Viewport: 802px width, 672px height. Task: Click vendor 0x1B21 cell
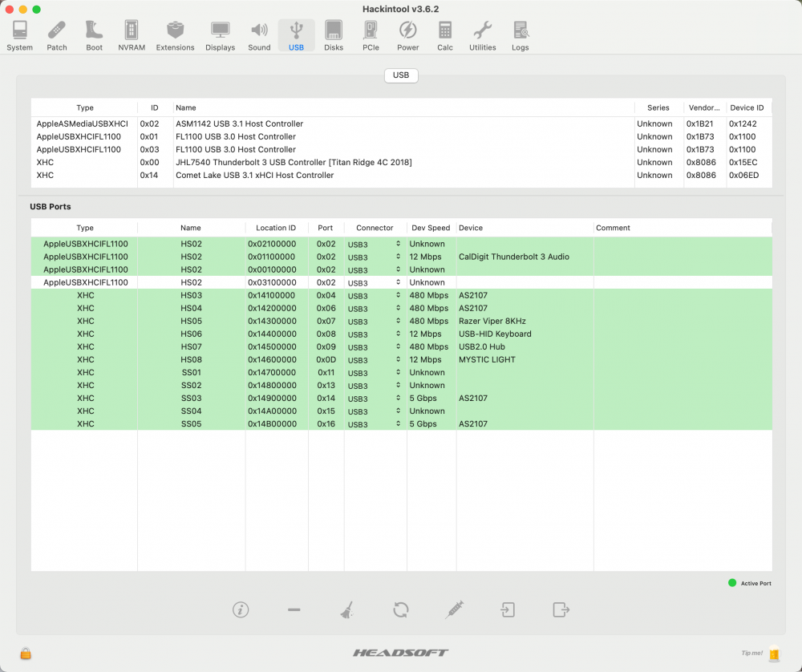click(699, 123)
